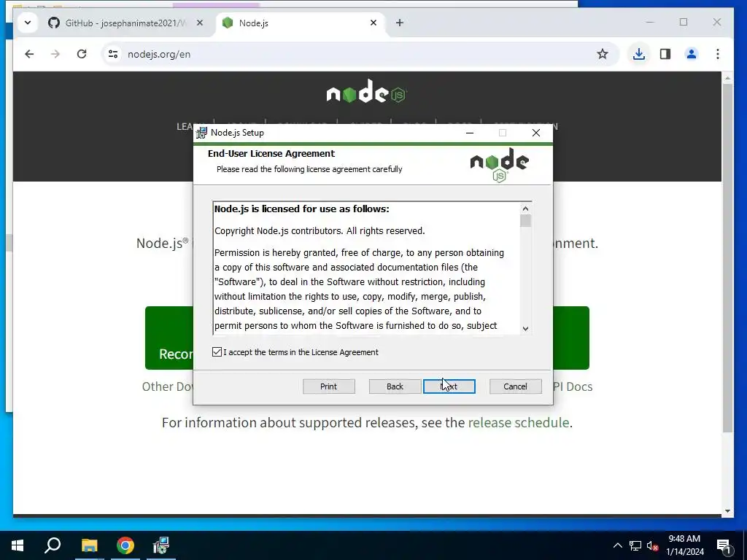Open site information icon in address bar
This screenshot has height=560, width=747.
pos(113,54)
